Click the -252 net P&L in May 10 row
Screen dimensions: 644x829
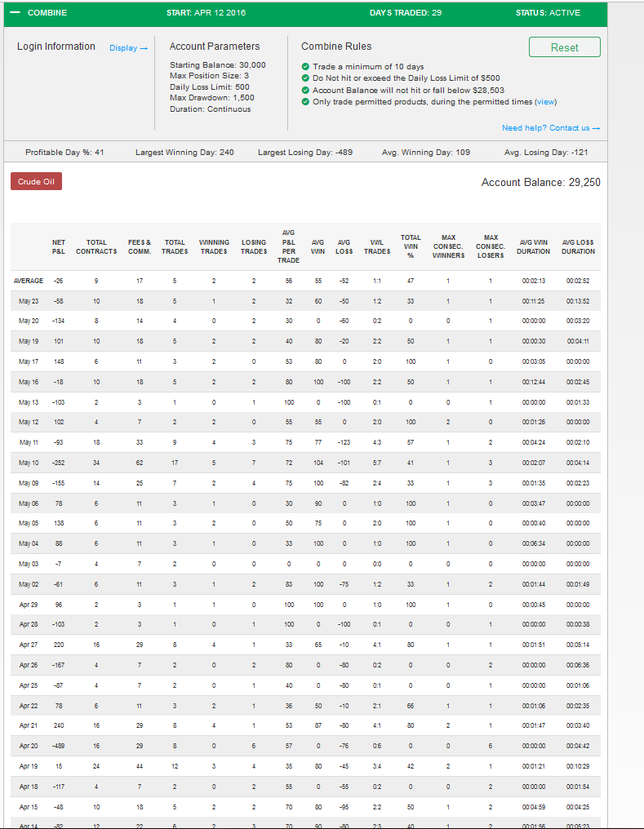pos(59,463)
